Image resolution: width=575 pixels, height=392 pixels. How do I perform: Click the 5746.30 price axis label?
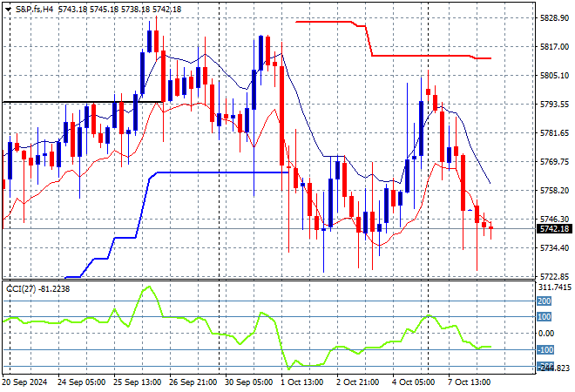click(554, 219)
